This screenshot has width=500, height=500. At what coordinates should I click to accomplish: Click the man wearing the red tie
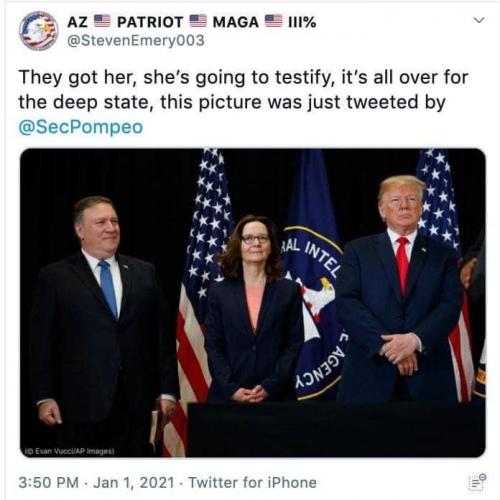(400, 287)
